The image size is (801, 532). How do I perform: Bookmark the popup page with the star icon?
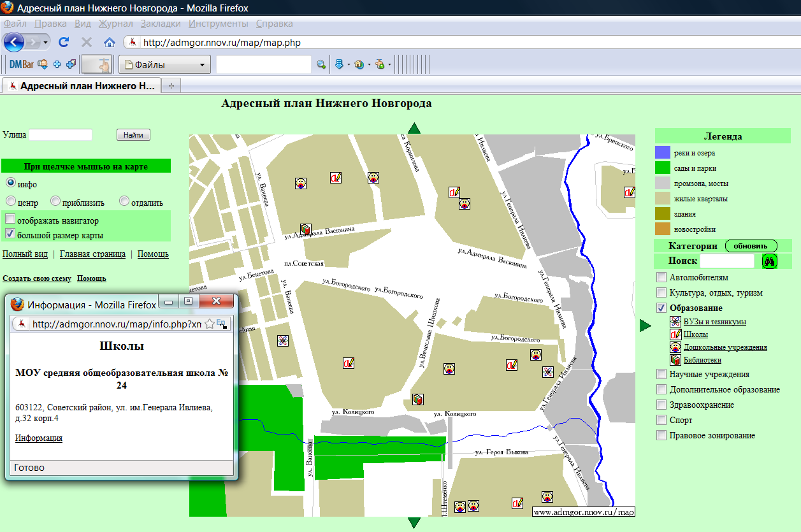click(x=209, y=324)
